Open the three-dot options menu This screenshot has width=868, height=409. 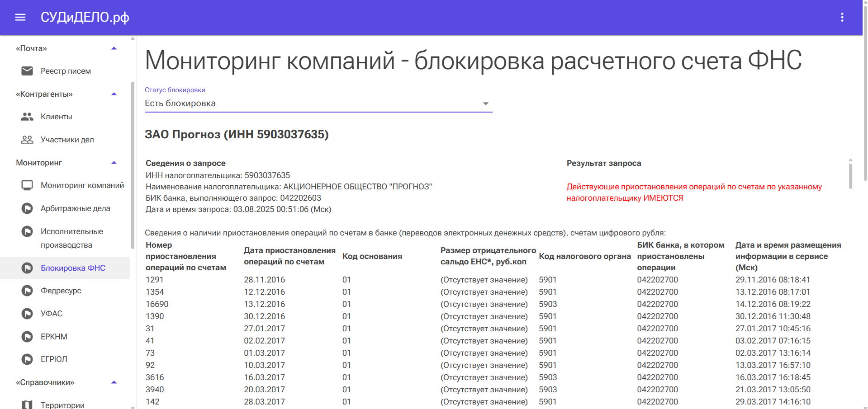click(842, 17)
